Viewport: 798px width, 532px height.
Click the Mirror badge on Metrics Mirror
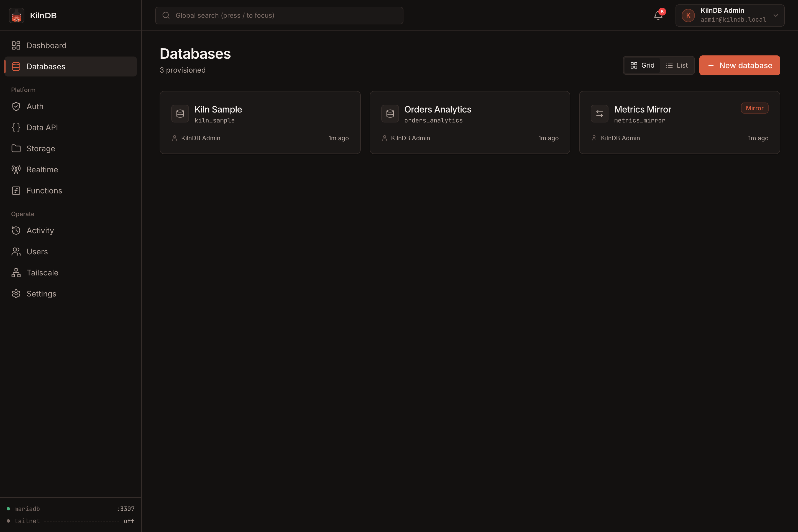pos(754,108)
